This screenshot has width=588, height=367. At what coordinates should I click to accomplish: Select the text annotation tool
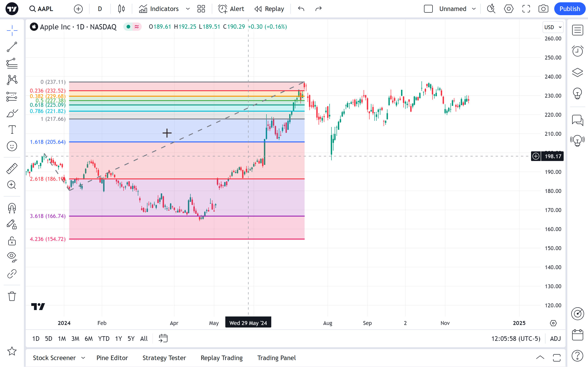tap(12, 130)
